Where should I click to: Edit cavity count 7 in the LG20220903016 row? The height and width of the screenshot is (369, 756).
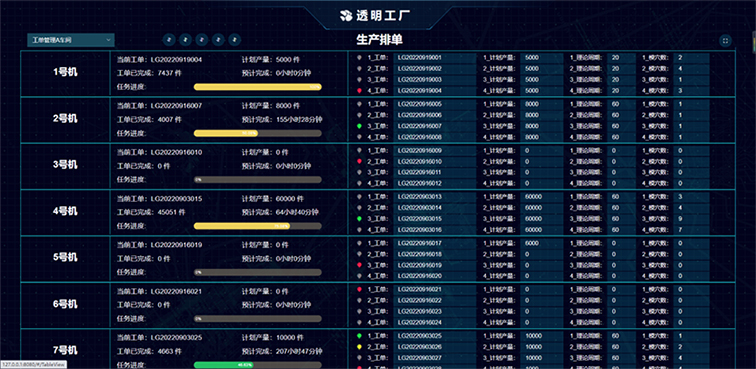[x=691, y=230]
